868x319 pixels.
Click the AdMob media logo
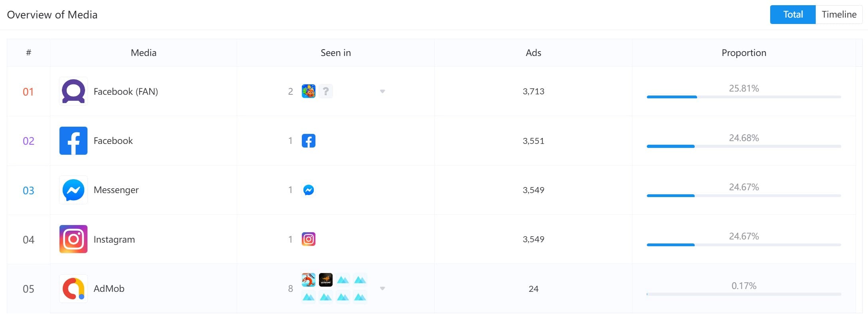pos(73,289)
